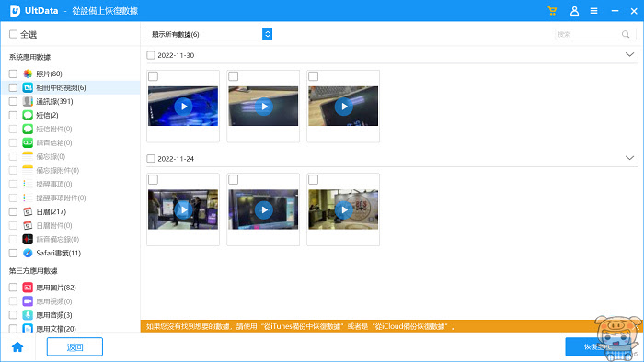Screen dimensions: 644x362
Task: Play third 2022-11-24 video
Action: click(343, 209)
